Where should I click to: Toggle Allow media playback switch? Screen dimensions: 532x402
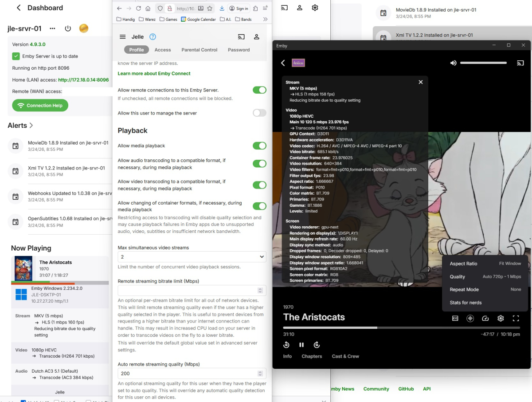pyautogui.click(x=259, y=146)
